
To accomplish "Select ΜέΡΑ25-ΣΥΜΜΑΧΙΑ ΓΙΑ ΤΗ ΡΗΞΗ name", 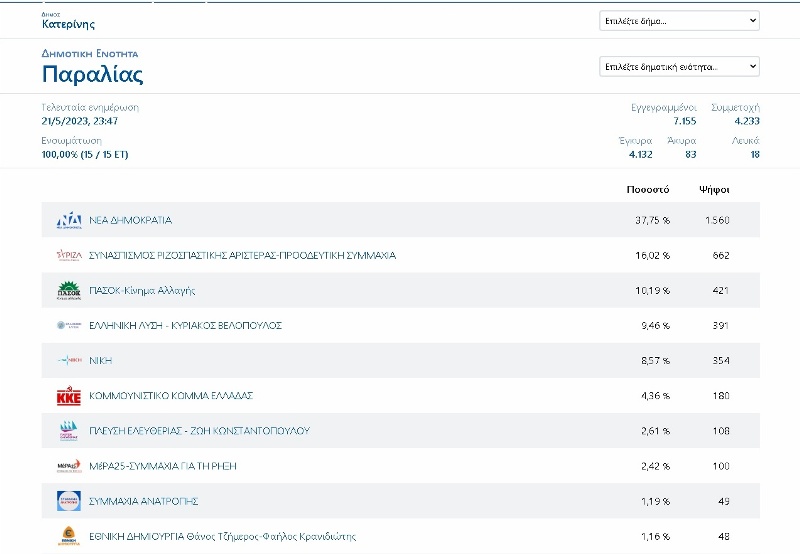I will pos(163,466).
